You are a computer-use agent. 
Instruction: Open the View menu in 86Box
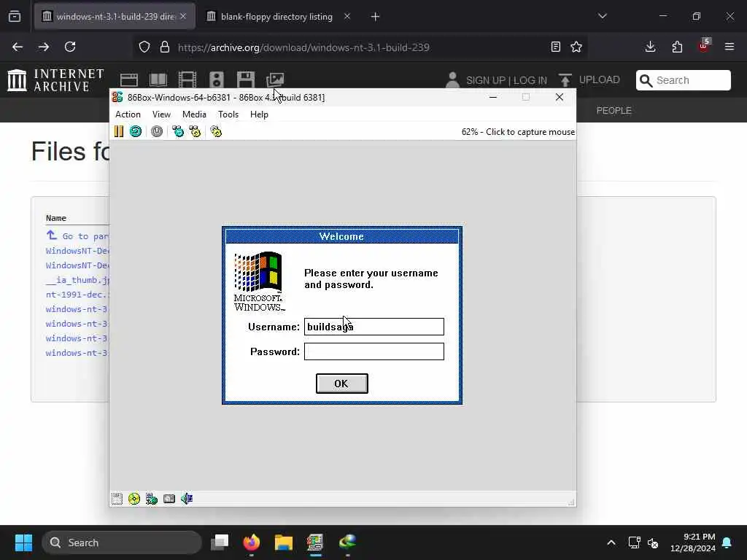(161, 114)
